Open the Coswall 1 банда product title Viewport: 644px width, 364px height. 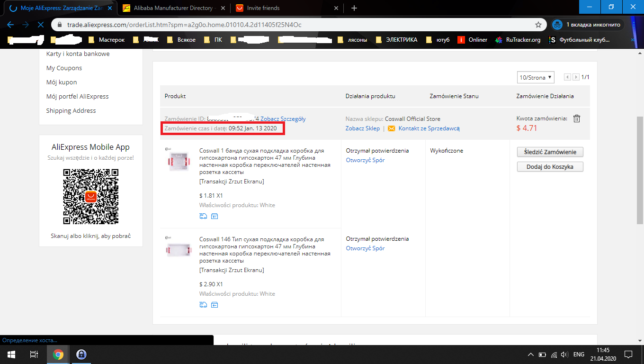[x=265, y=161]
